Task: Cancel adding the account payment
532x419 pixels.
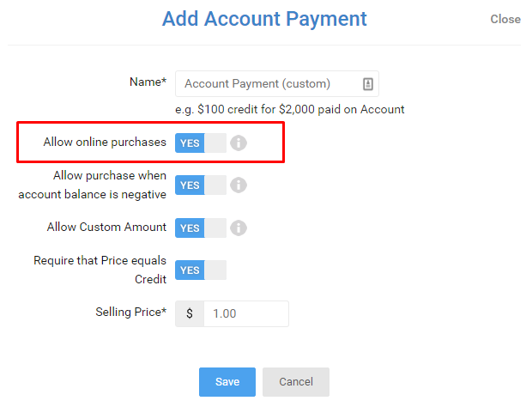Action: coord(296,382)
